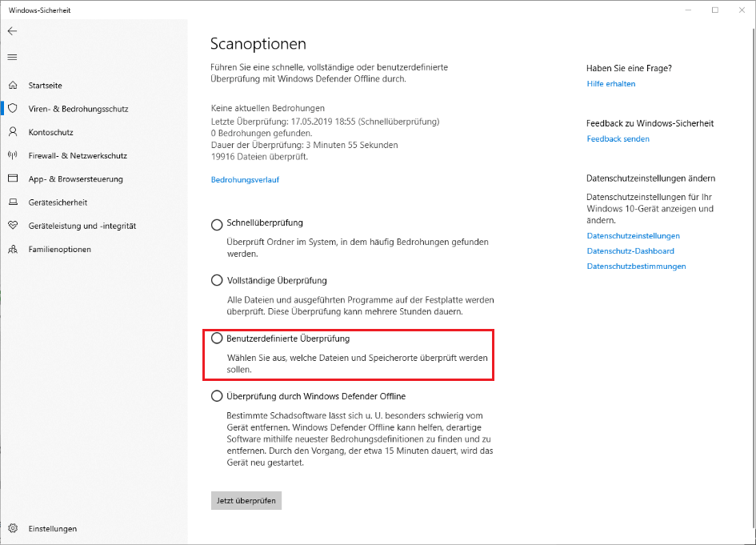Go to Familienoptionen in the sidebar
Screen dimensions: 756x545
(x=59, y=250)
